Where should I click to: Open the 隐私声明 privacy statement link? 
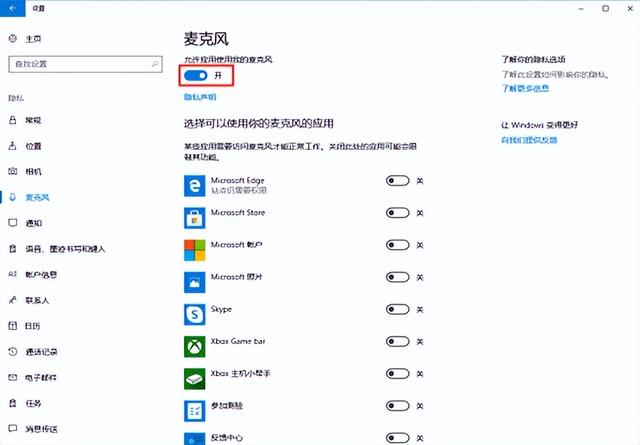tap(200, 97)
